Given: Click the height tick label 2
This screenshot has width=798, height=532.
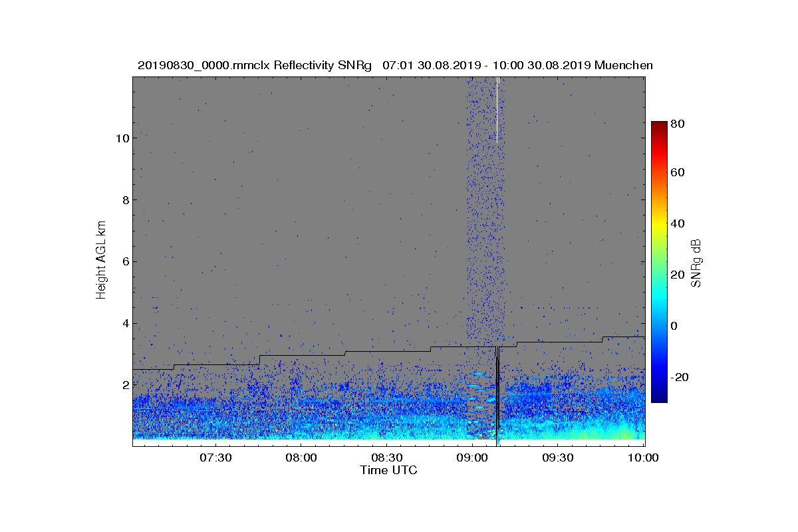Looking at the screenshot, I should 124,384.
